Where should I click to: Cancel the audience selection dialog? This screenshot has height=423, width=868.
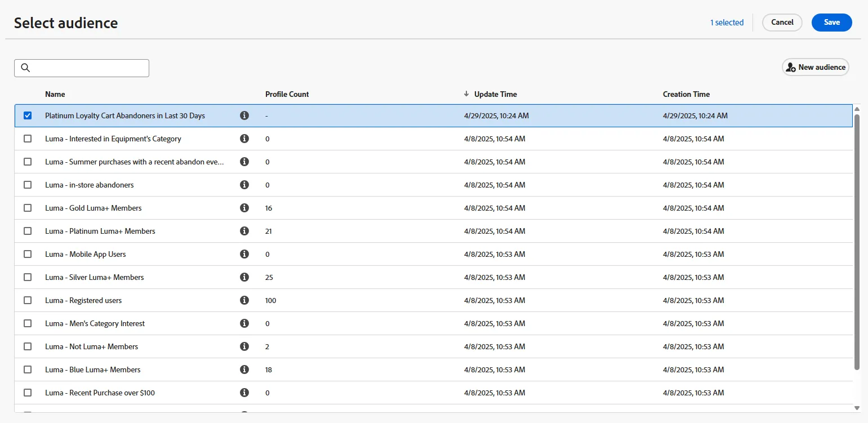coord(782,23)
